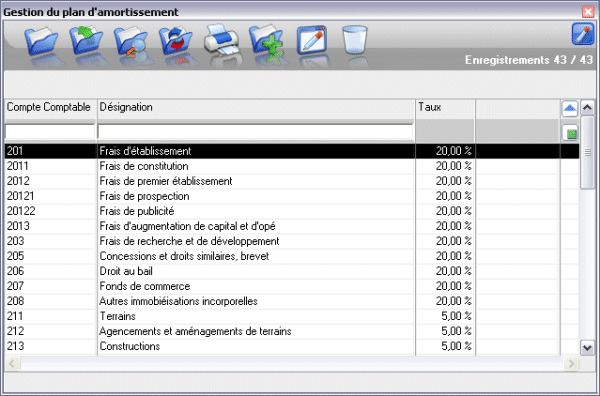Click the printer icon
This screenshot has width=600, height=396.
click(221, 40)
